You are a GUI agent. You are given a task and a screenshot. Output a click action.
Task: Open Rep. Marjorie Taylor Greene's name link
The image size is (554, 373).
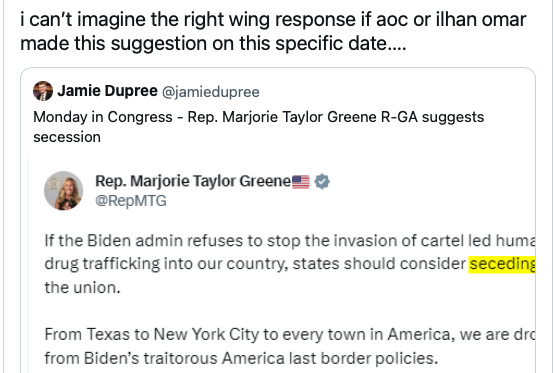[193, 181]
